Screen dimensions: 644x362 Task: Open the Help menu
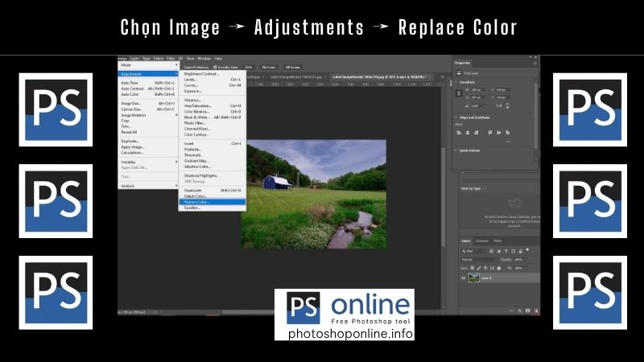click(x=218, y=58)
